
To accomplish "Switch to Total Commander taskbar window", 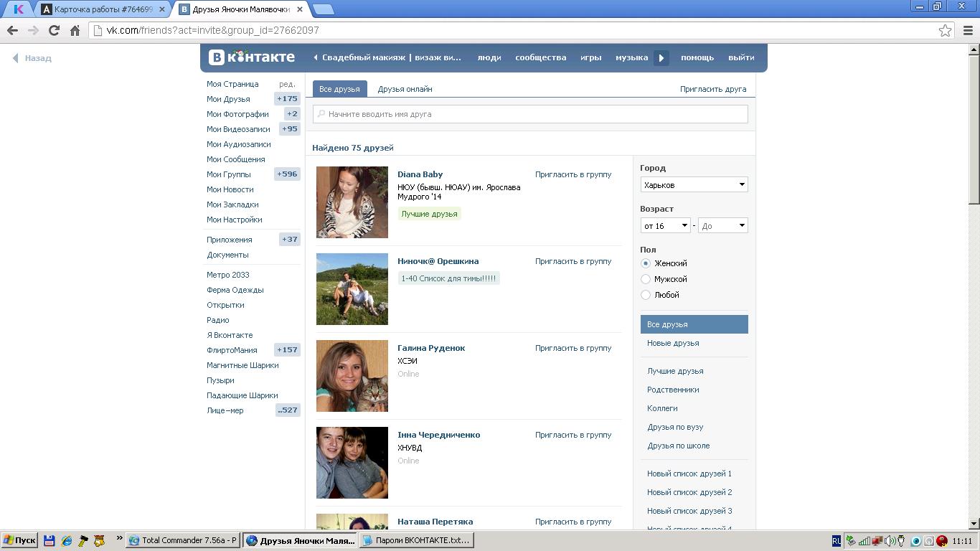I will tap(184, 540).
